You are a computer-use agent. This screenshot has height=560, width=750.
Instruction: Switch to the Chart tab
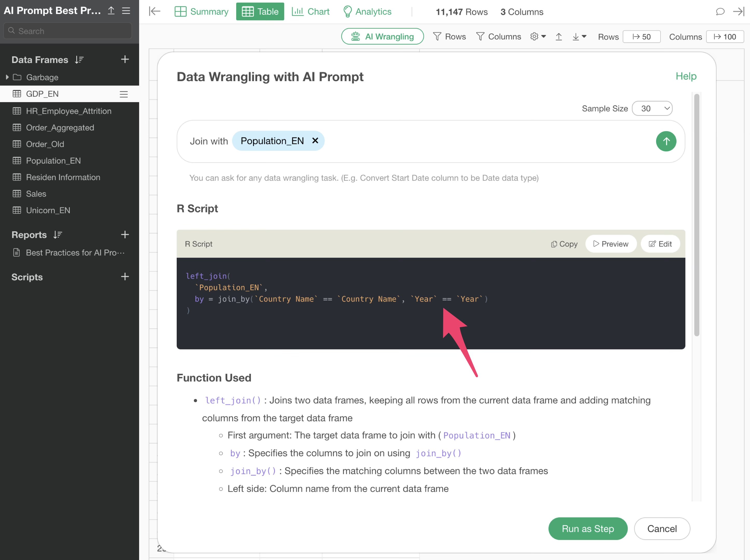tap(310, 11)
